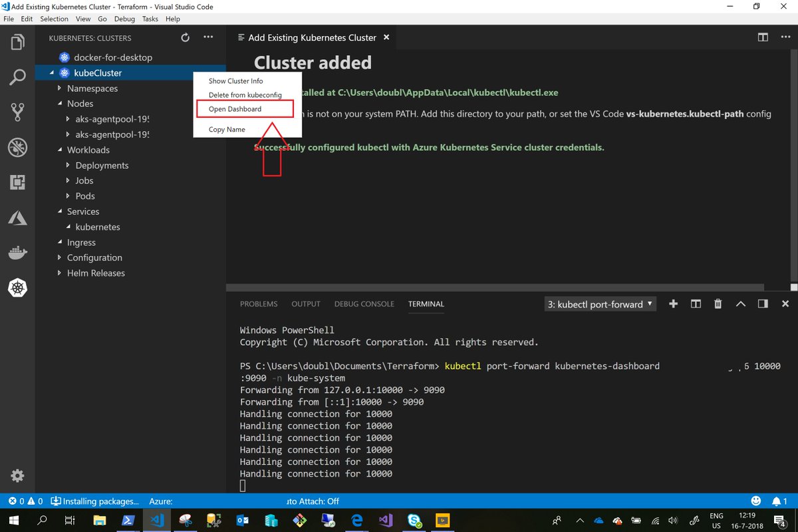Switch to the Debug Console tab
Screen dimensions: 798x532
coord(364,304)
